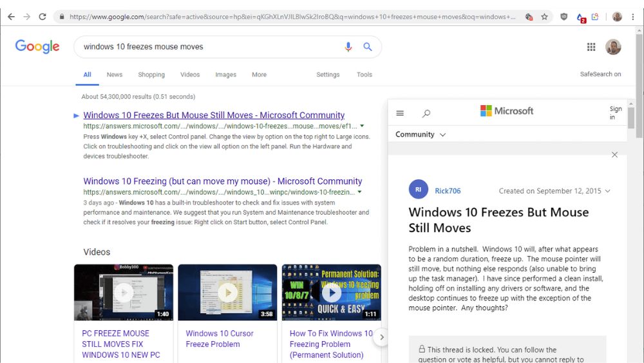Click the colorful extension icon beside the badge
This screenshot has width=644, height=363.
point(595,17)
